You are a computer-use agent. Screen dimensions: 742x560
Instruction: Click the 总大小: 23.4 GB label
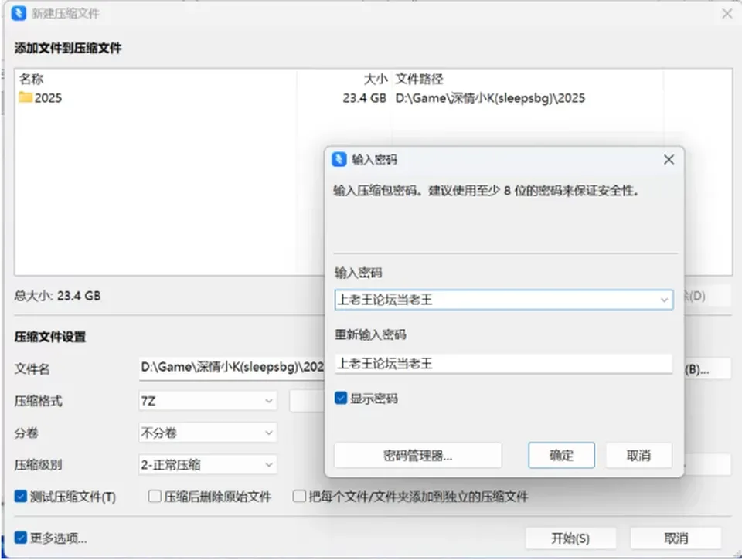click(x=57, y=296)
